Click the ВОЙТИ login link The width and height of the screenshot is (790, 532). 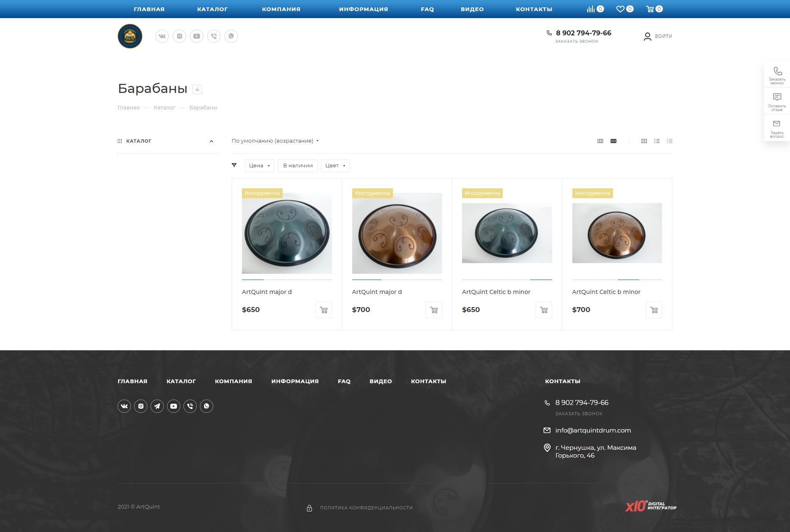(x=663, y=36)
